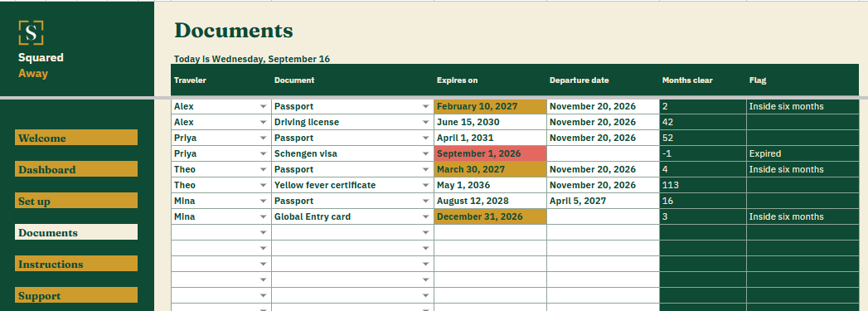Viewport: 868px width, 311px height.
Task: Click months clear value 113
Action: click(x=703, y=186)
